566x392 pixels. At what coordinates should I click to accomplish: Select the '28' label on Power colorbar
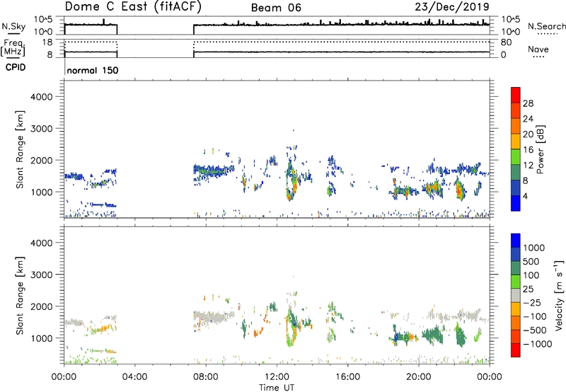tap(528, 103)
